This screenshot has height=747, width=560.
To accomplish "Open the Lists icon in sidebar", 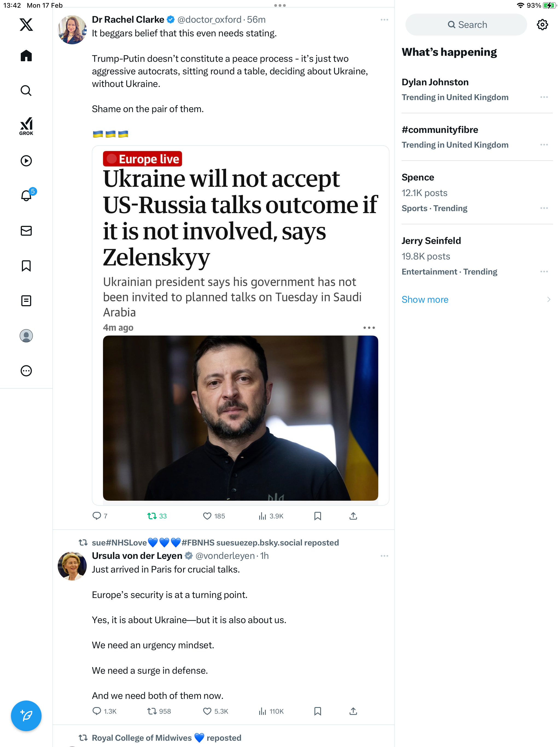I will tap(26, 300).
